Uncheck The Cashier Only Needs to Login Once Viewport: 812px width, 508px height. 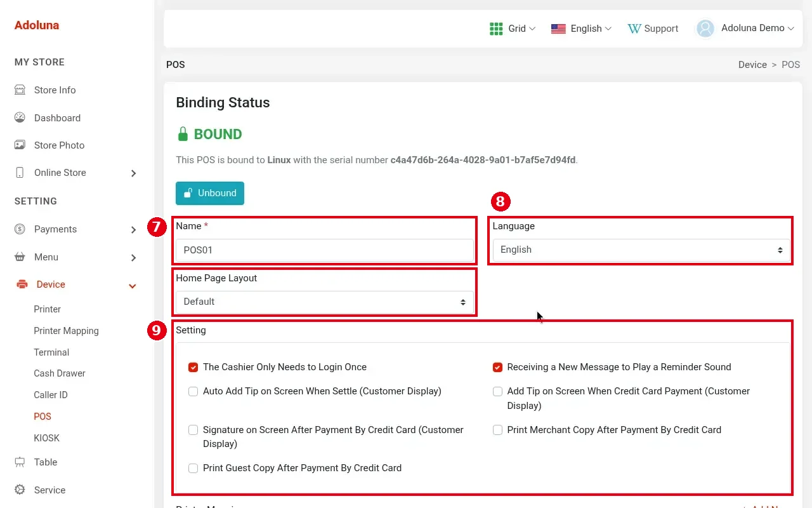point(193,367)
